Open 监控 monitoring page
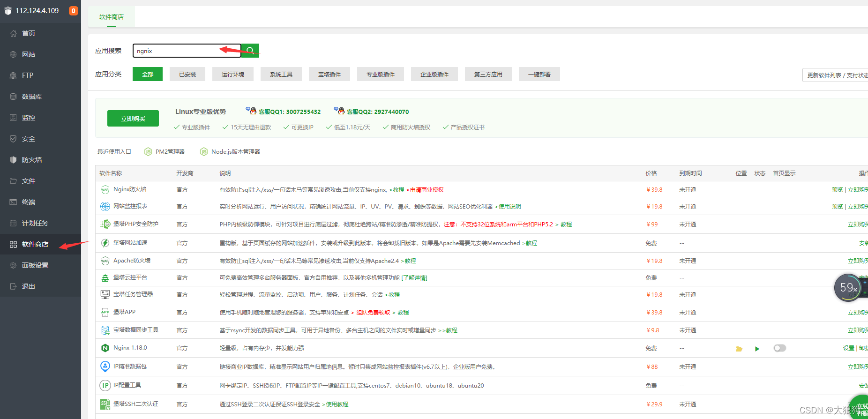This screenshot has width=868, height=419. pyautogui.click(x=28, y=118)
